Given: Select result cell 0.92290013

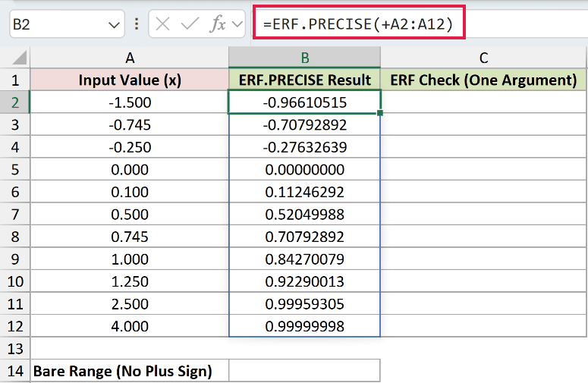Looking at the screenshot, I should tap(304, 281).
